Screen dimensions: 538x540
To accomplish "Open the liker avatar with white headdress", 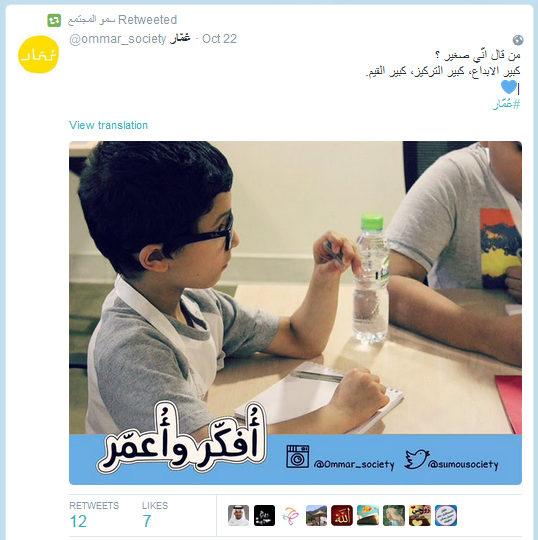I will (x=238, y=515).
